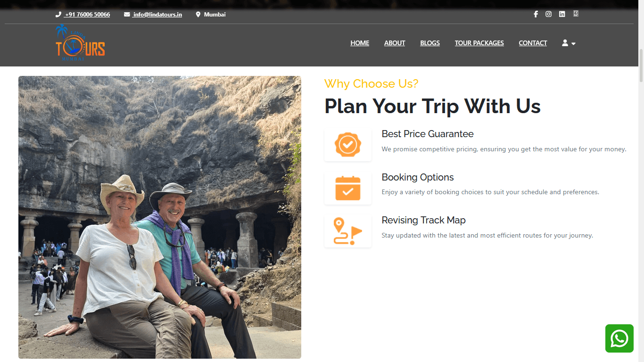644x362 pixels.
Task: Call the phone number +91 76006 50066
Action: (88, 15)
